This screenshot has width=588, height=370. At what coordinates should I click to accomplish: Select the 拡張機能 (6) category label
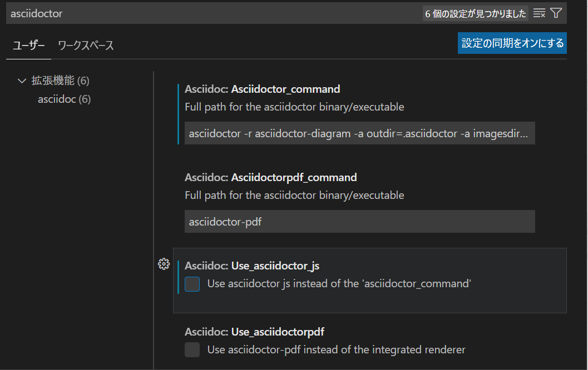(60, 81)
